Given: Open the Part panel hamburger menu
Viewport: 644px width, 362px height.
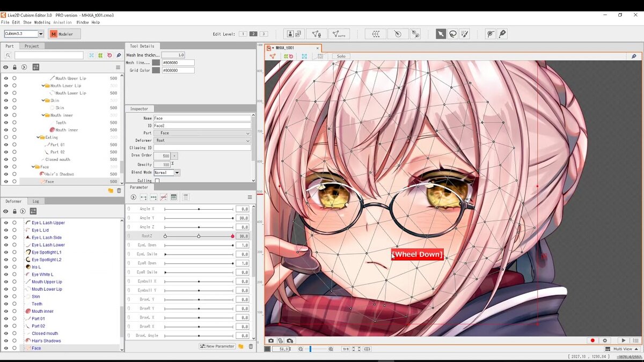Looking at the screenshot, I should (x=118, y=67).
